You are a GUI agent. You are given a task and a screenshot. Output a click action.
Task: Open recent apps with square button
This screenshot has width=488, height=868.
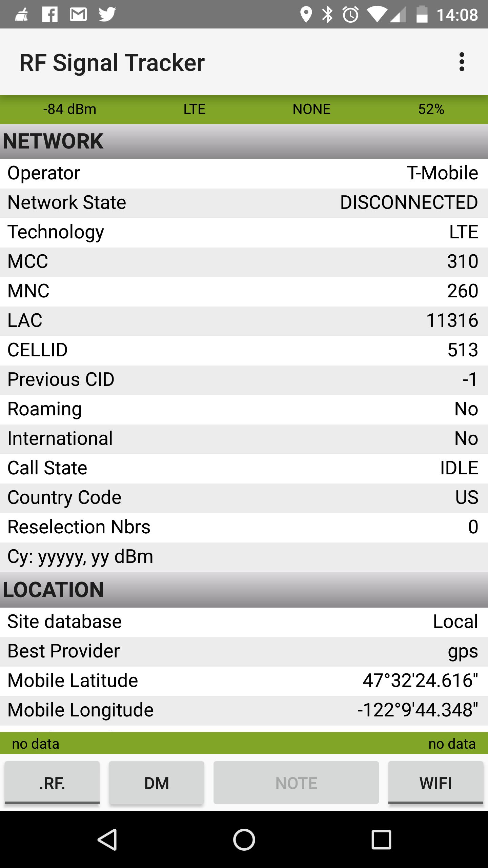pyautogui.click(x=381, y=840)
